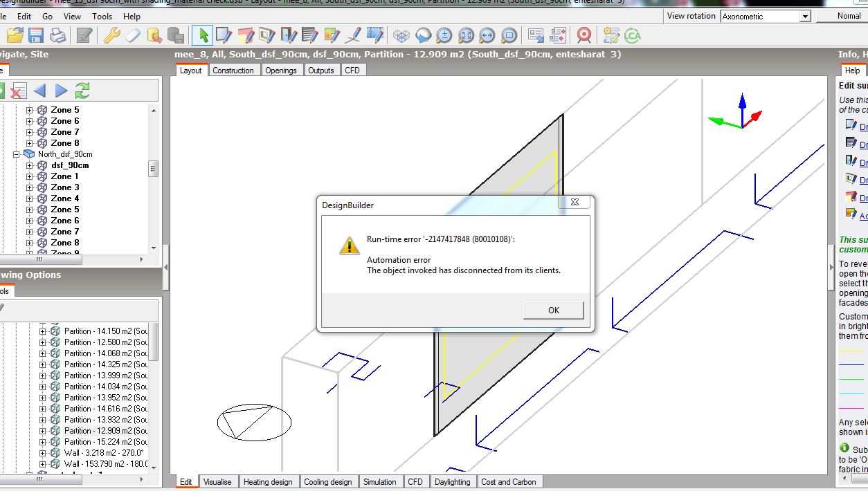Viewport: 868px width, 491px height.
Task: Close the DesignBuilder error dialog with X
Action: point(575,203)
